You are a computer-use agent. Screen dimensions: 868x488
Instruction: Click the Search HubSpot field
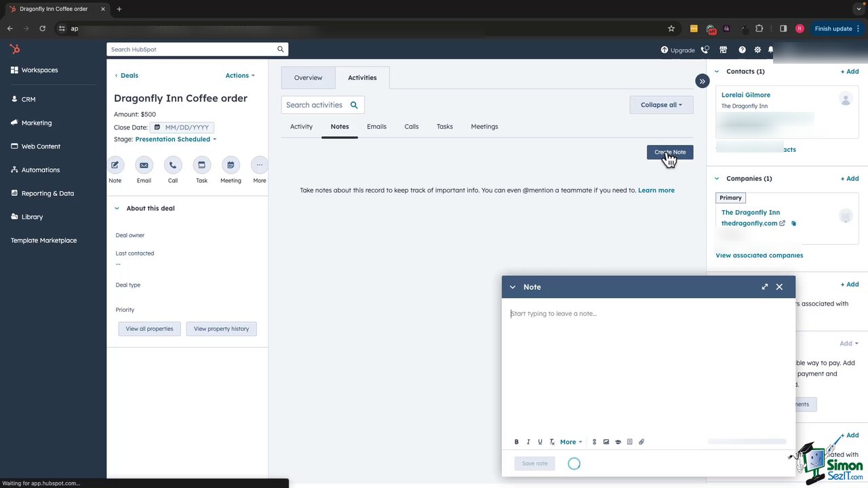[x=197, y=49]
